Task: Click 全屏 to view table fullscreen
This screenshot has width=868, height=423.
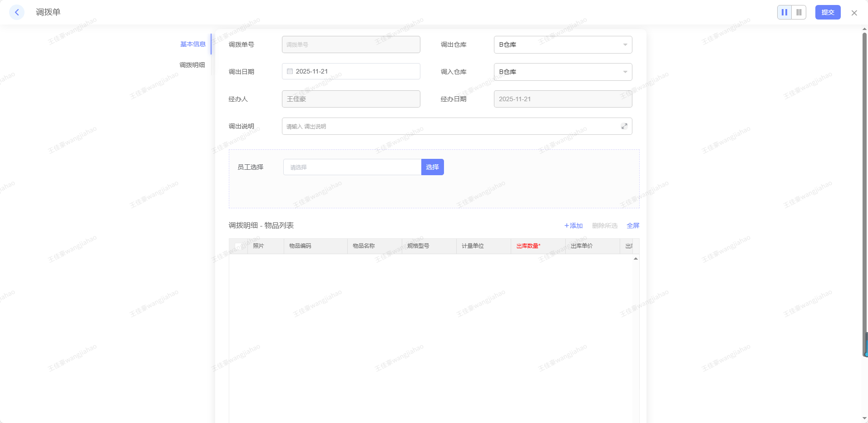Action: pos(633,226)
